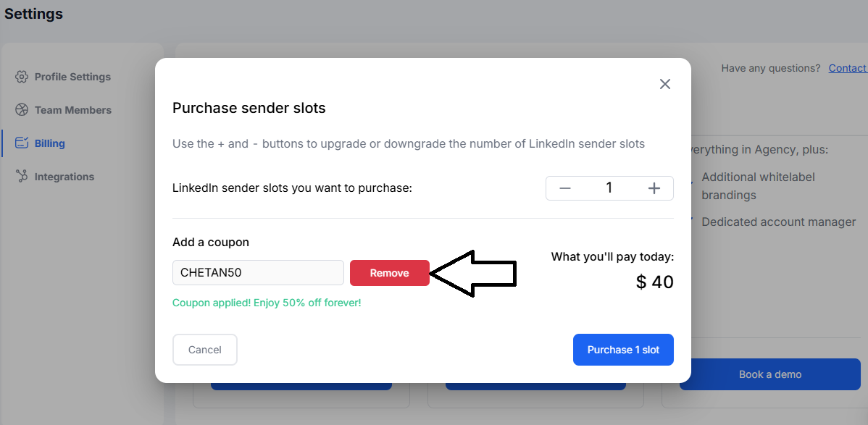
Task: Click the Billing icon in the sidebar
Action: (x=22, y=143)
